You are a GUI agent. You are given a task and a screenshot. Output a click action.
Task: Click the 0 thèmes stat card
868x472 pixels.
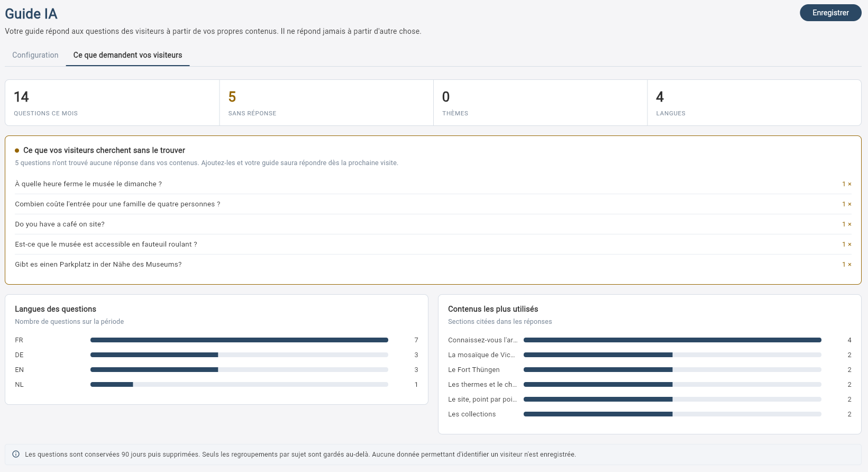tap(540, 103)
